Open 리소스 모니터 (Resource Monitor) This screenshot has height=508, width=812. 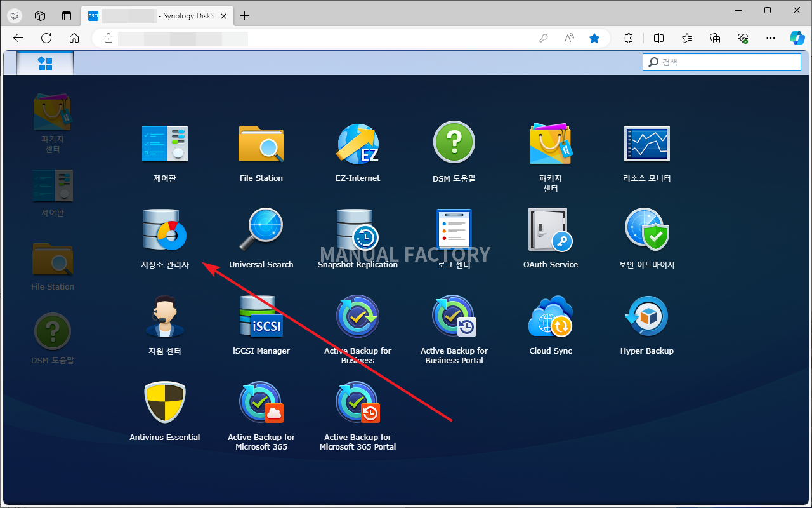(x=647, y=144)
